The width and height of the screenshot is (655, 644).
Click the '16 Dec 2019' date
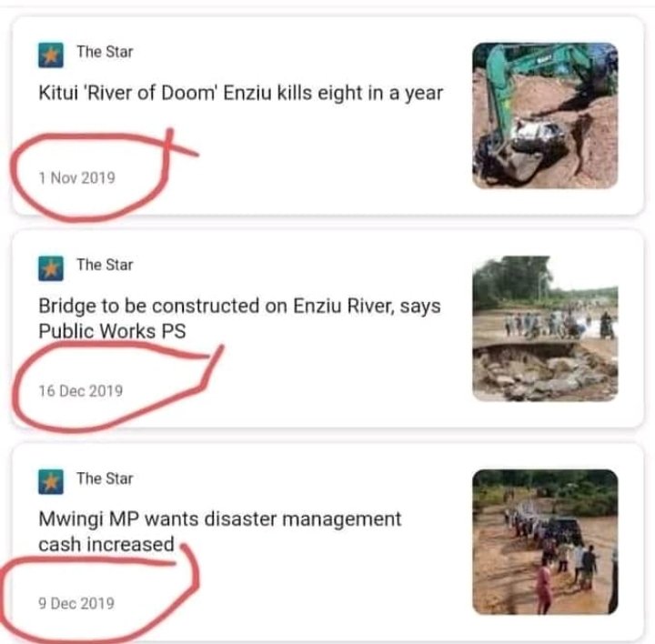pos(80,391)
